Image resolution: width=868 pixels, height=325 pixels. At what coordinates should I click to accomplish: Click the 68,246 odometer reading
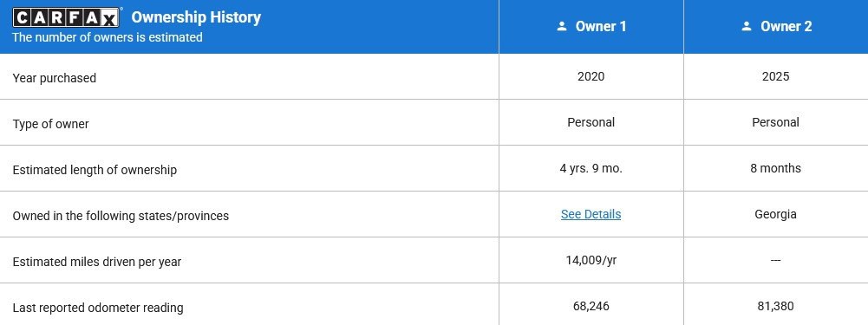point(591,306)
